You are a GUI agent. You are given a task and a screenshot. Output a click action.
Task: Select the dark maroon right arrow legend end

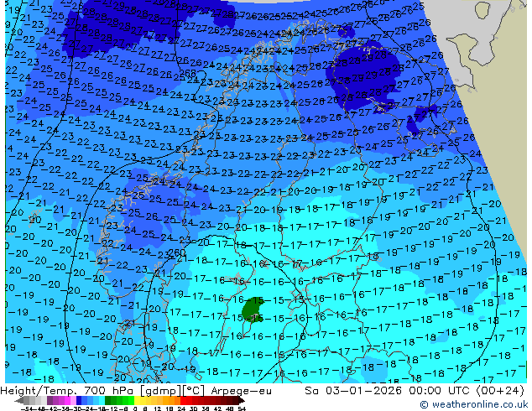[242, 400]
